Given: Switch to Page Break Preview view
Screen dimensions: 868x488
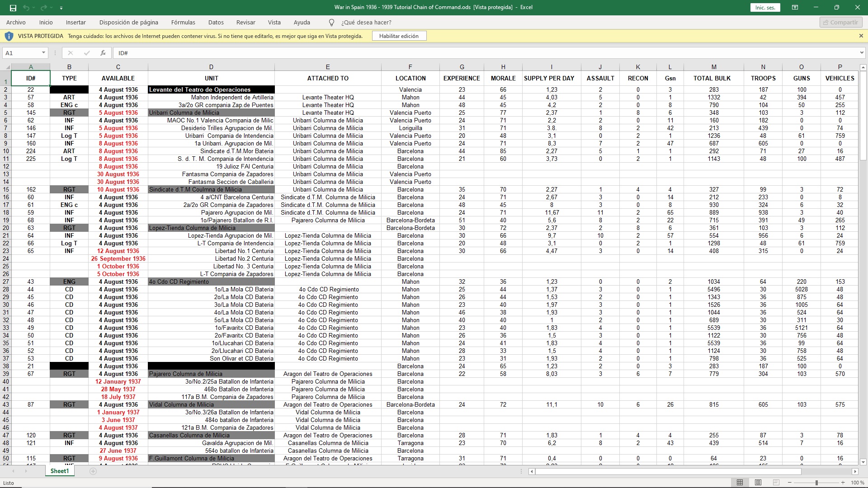Looking at the screenshot, I should click(776, 483).
